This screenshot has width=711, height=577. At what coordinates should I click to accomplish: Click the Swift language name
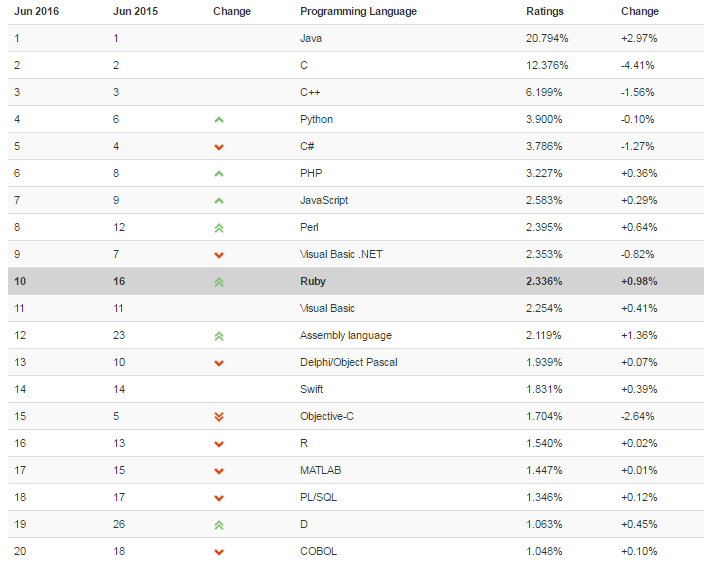tap(311, 389)
